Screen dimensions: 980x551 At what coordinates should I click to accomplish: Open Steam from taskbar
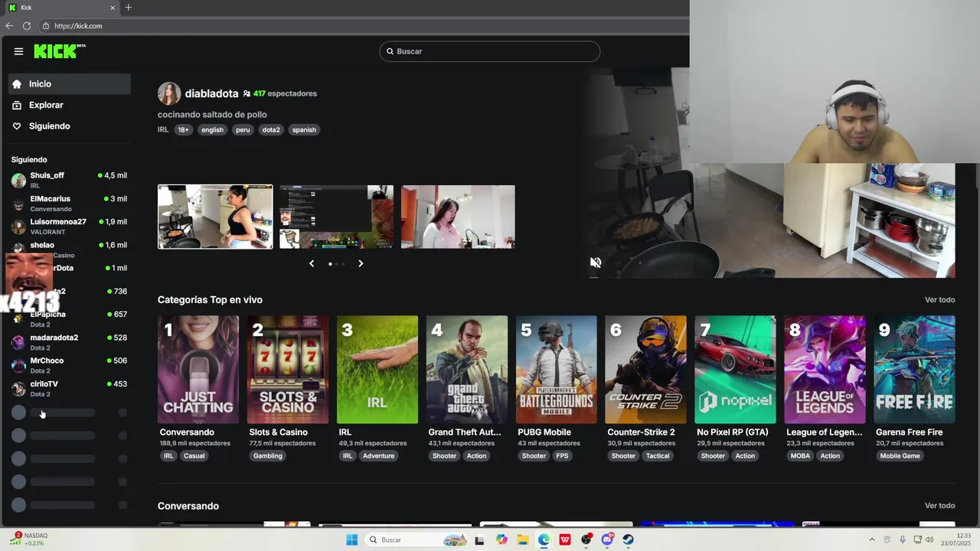[628, 540]
